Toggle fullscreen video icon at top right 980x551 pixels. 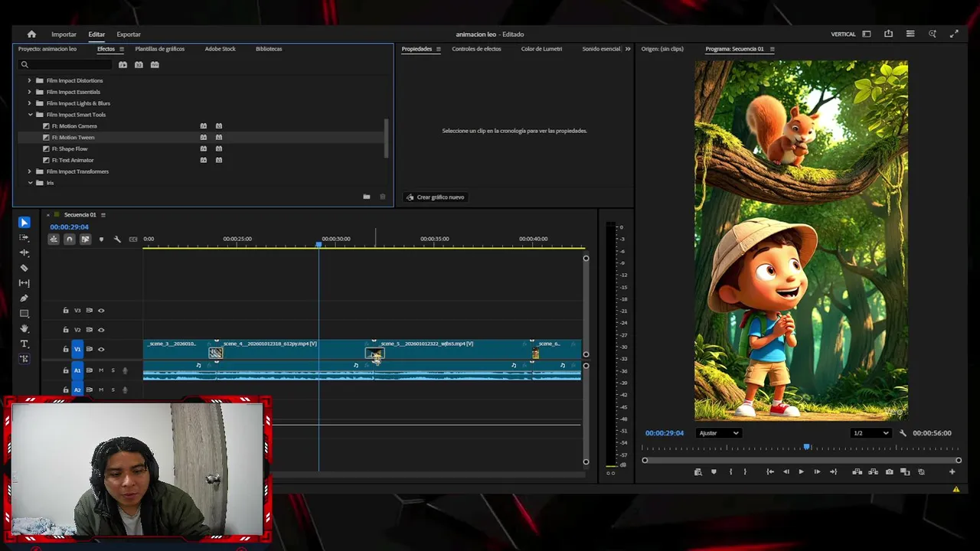click(x=954, y=34)
